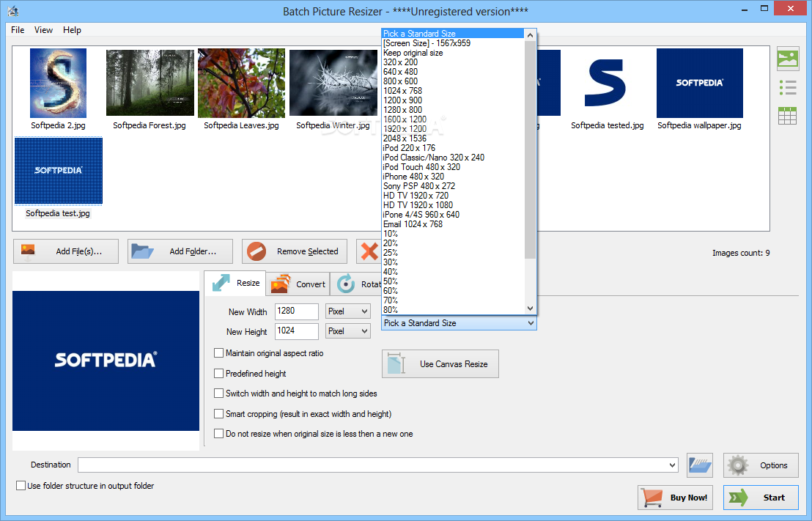Open Options with the gear button
Viewport: 812px width, 521px height.
coord(761,465)
